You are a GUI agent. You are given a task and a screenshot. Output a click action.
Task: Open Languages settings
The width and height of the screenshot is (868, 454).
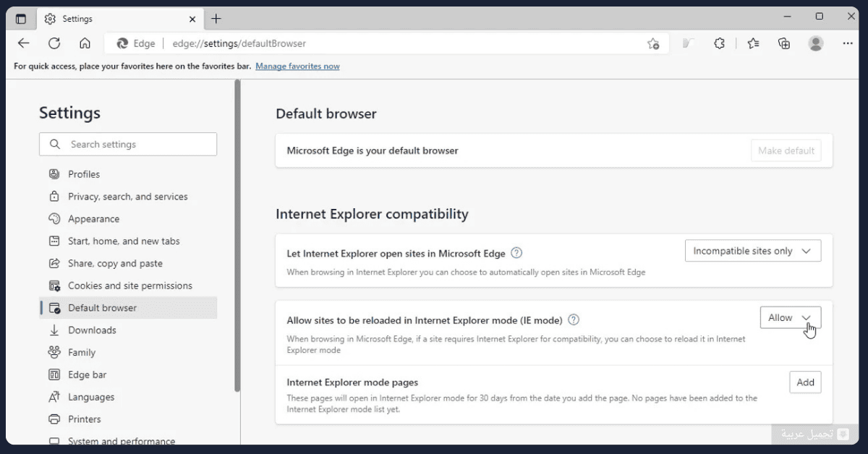pos(128,397)
